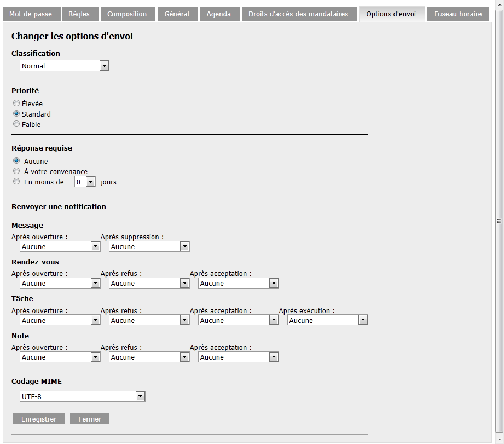Open the "Droits d'accès des mandataires" tab
Screen dimensions: 504x444
pos(299,14)
